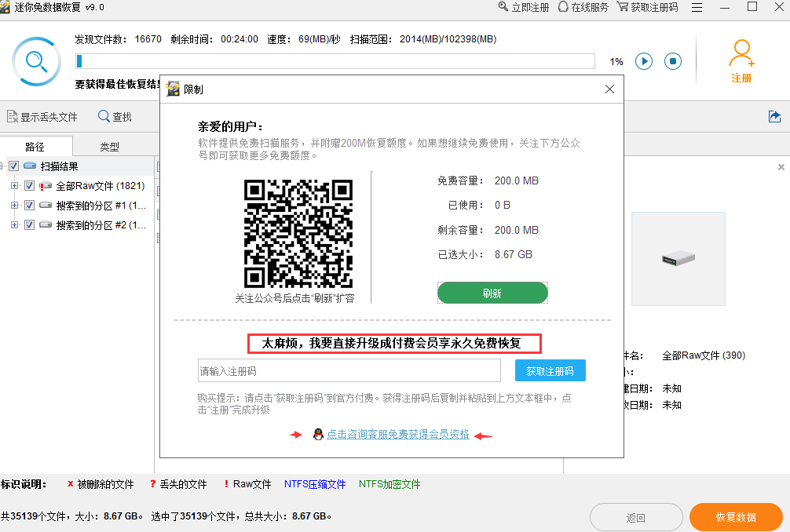Click 已选大小 8.67 GB value
790x532 pixels.
[x=514, y=255]
